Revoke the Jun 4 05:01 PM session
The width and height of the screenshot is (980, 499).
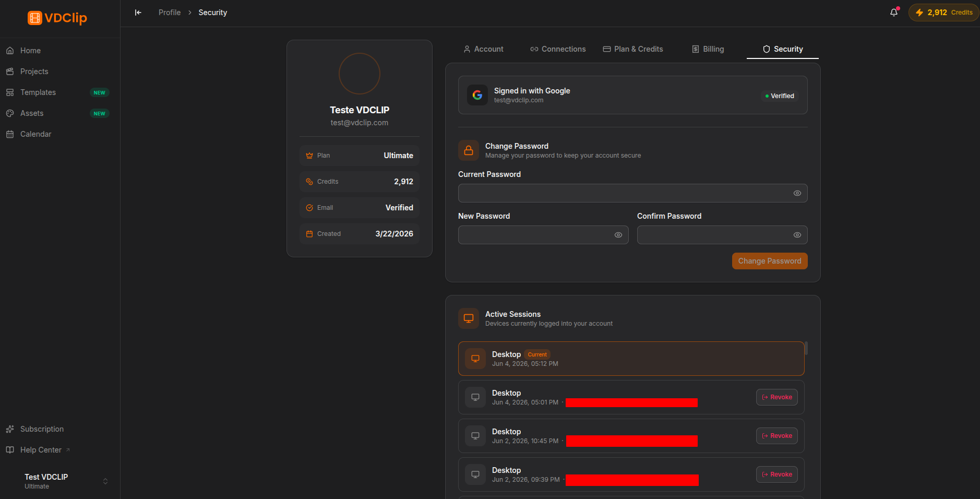pos(777,397)
